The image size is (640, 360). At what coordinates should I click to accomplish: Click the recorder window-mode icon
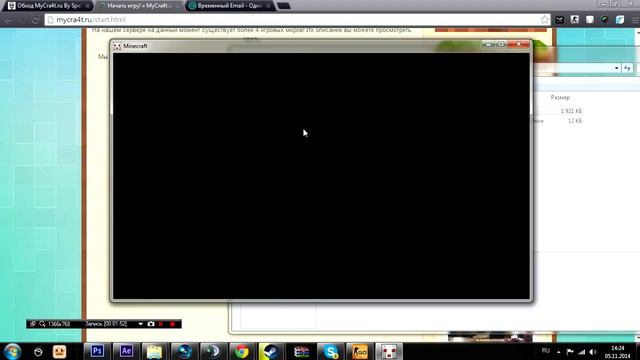[33, 324]
